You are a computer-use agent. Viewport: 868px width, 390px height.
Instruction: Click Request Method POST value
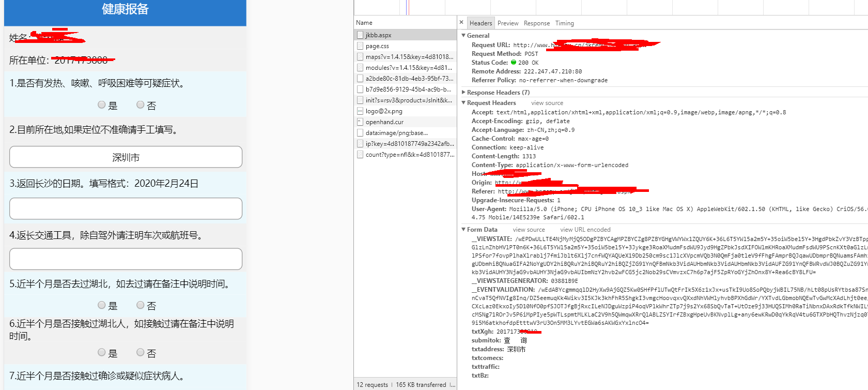click(531, 54)
